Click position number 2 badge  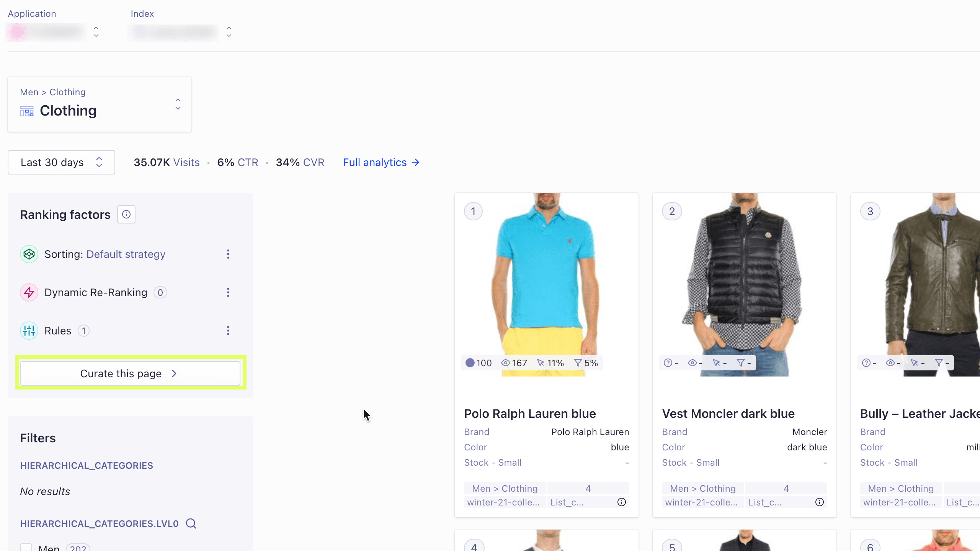click(x=672, y=212)
